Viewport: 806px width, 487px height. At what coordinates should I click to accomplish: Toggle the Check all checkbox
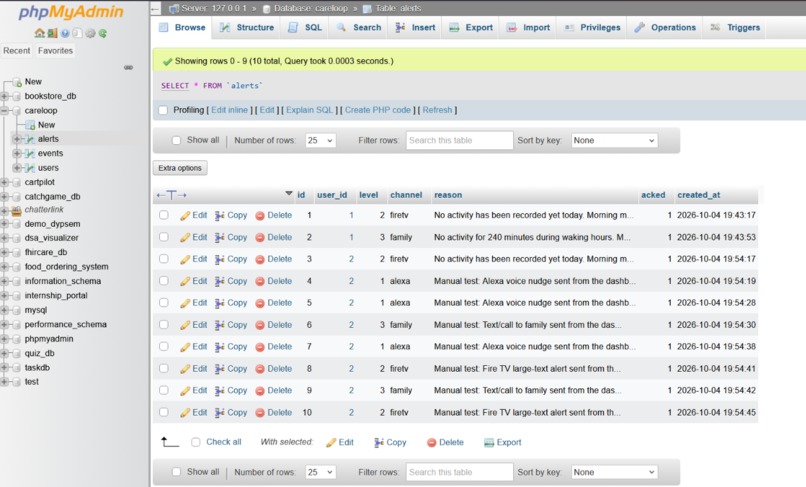[195, 442]
